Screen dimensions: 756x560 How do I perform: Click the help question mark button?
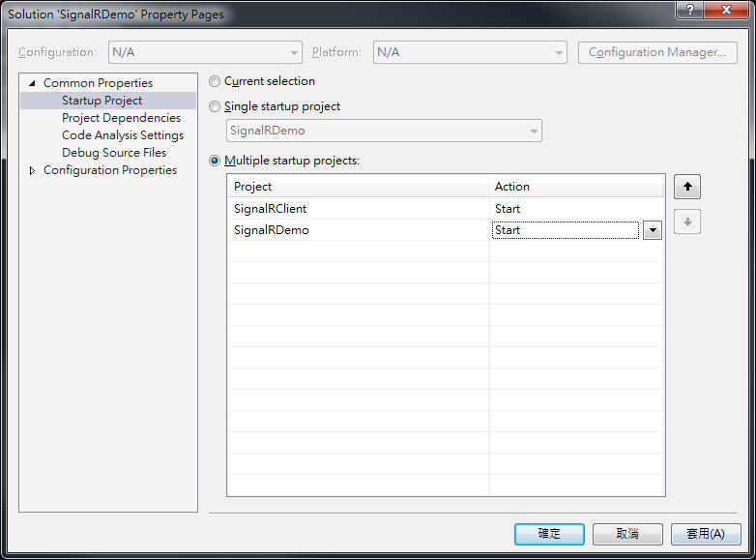click(x=690, y=10)
